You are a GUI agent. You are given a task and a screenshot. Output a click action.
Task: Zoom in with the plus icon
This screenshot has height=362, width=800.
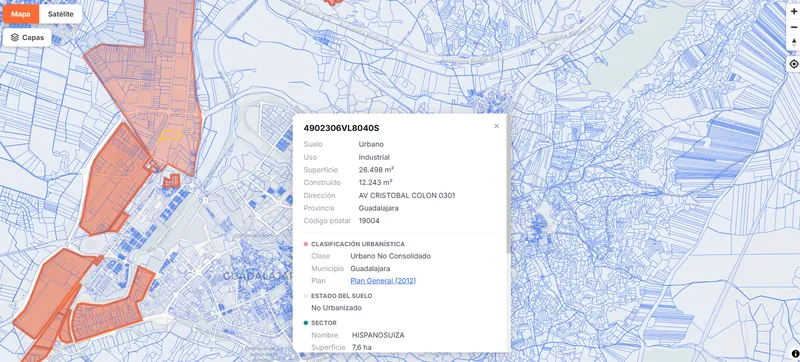(x=793, y=11)
